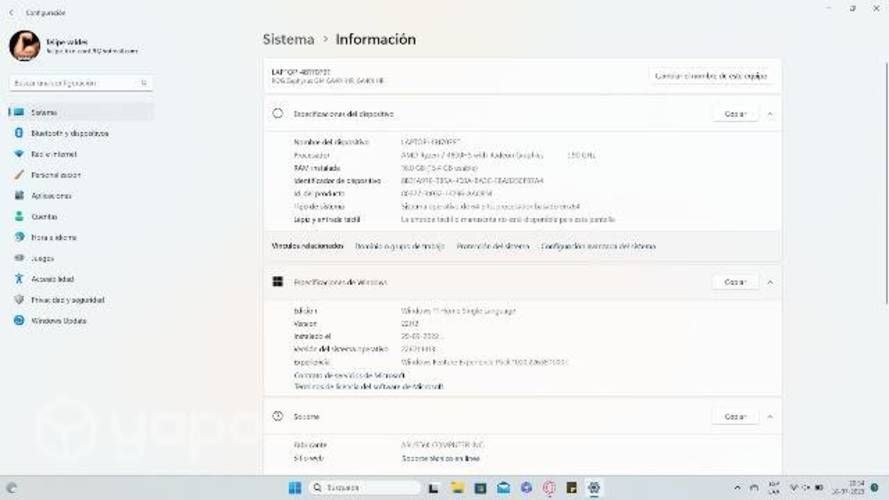Select Sistema in the sidebar

[x=81, y=112]
